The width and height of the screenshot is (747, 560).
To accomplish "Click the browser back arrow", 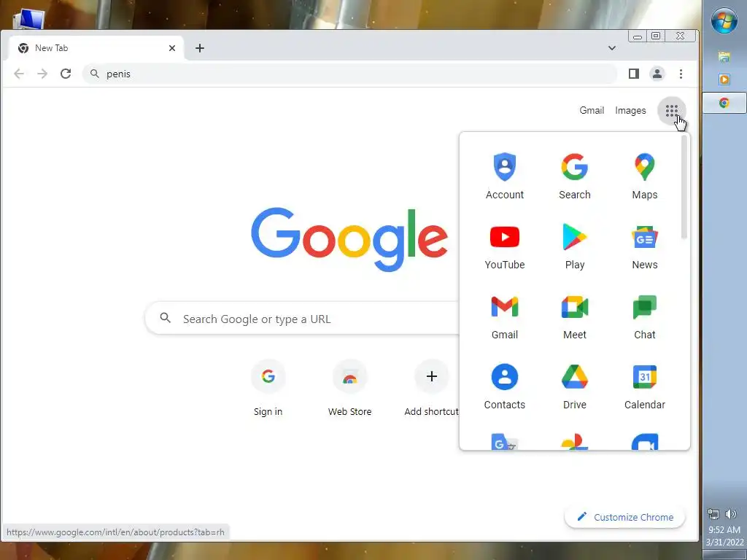I will 19,74.
